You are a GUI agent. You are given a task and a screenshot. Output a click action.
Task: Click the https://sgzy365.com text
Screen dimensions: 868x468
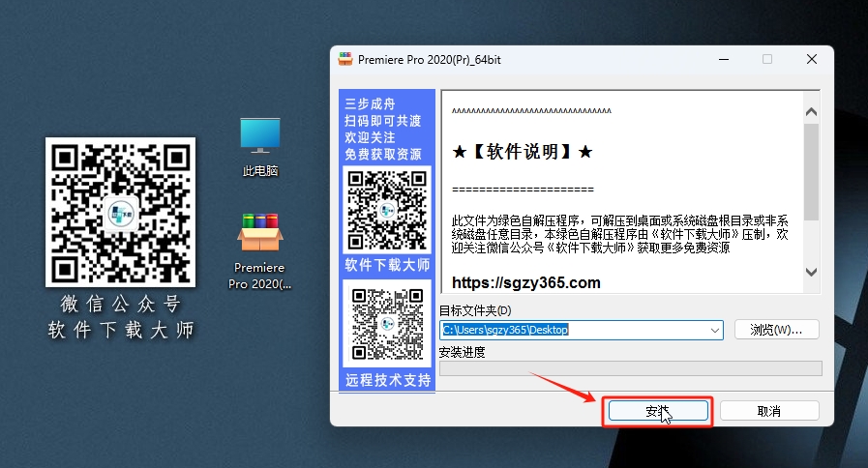[x=525, y=282]
